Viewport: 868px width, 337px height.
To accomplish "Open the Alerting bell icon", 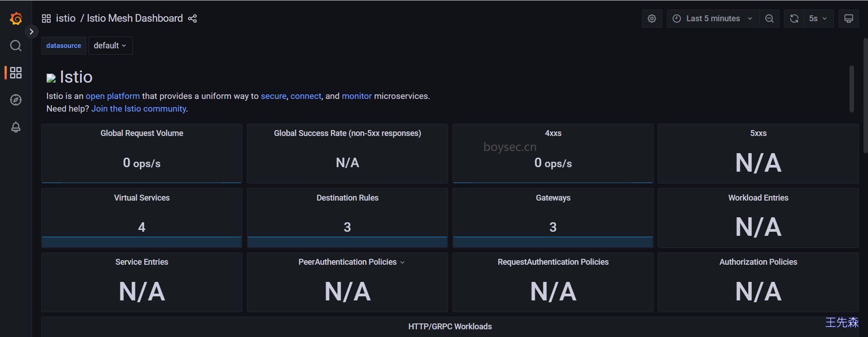I will pos(16,127).
